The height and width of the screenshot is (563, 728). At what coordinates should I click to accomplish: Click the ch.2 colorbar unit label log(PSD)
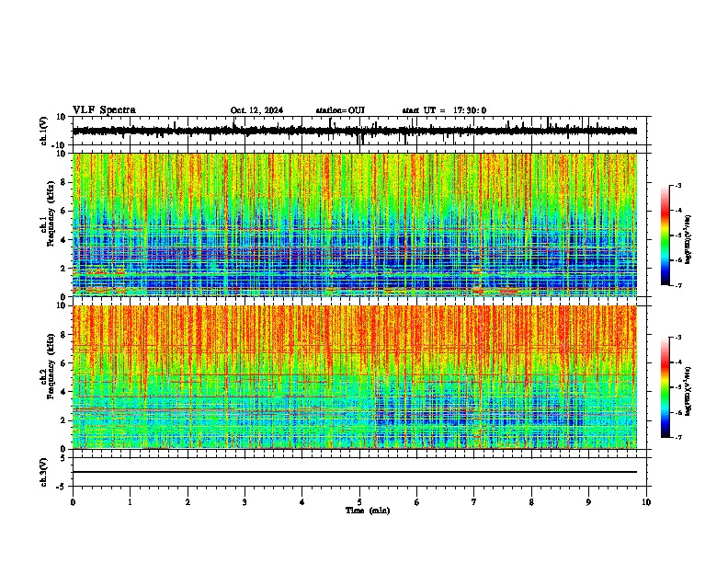click(x=688, y=392)
